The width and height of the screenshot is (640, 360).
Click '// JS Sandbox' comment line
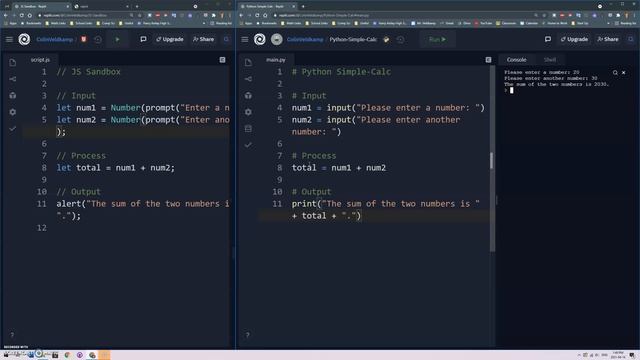pos(89,72)
